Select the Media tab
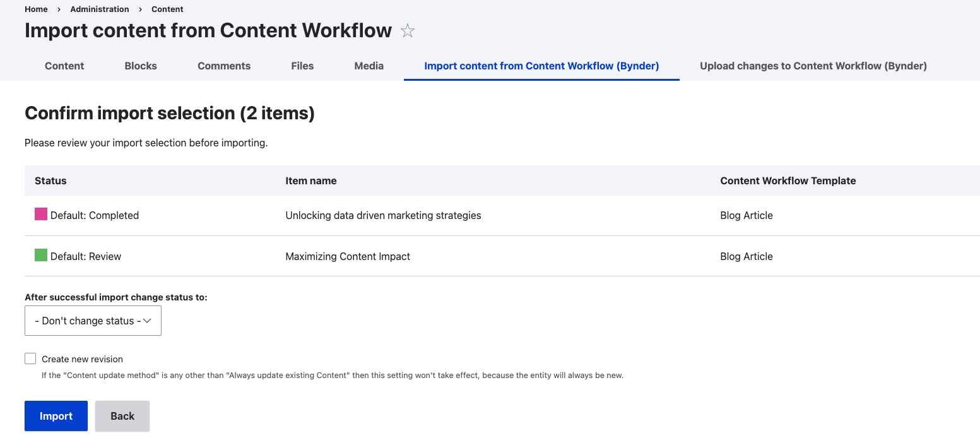980x438 pixels. pyautogui.click(x=369, y=66)
